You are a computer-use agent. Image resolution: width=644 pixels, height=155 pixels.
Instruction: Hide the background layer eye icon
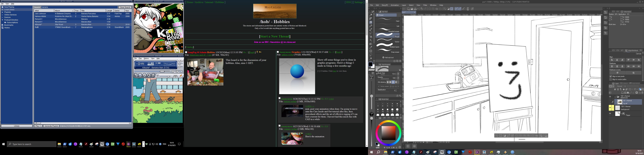coord(610,108)
